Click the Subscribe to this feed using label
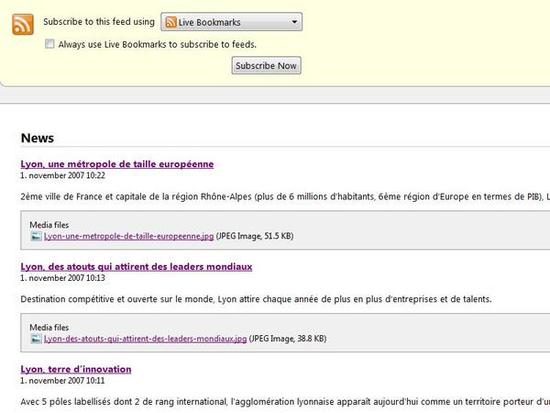This screenshot has height=413, width=550. pos(99,22)
